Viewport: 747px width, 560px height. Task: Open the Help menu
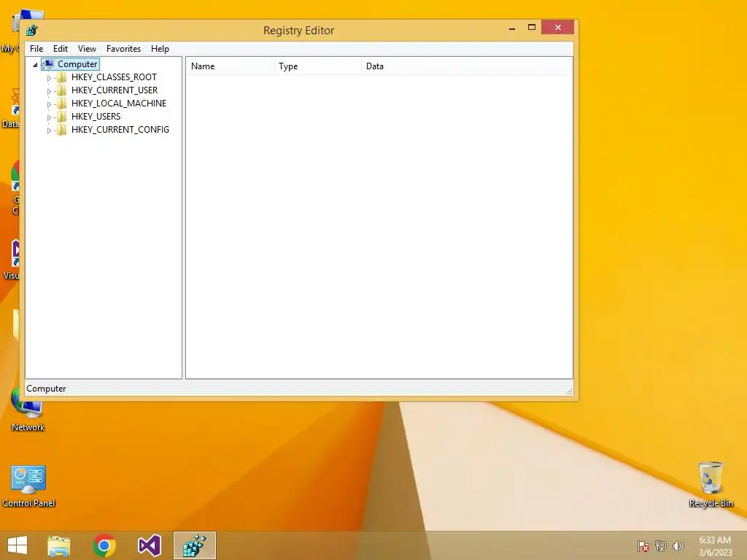[x=160, y=49]
